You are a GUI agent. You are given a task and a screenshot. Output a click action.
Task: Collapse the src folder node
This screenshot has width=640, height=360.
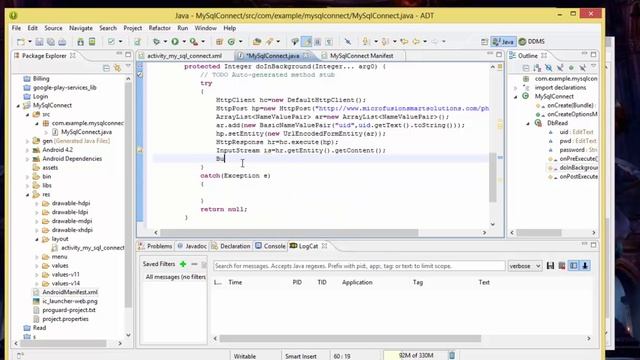[28, 115]
